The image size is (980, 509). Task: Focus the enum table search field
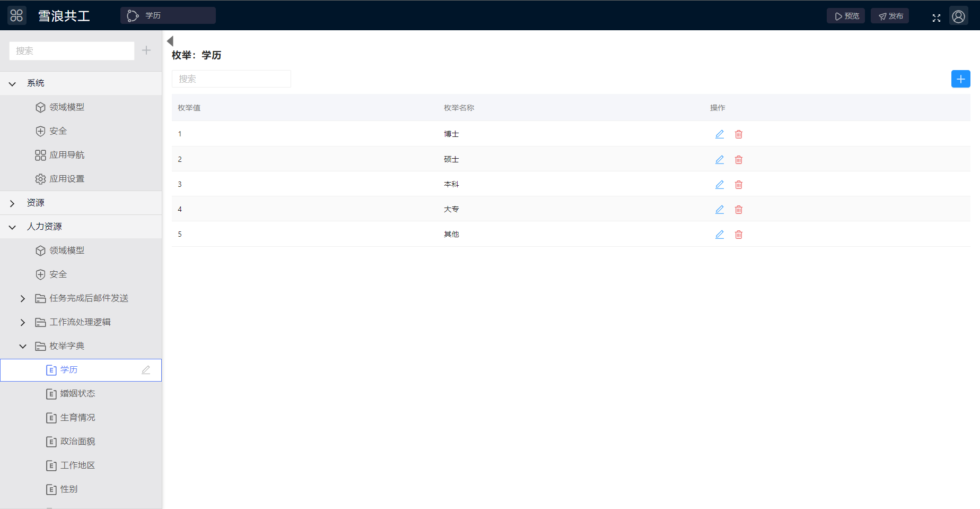(231, 79)
